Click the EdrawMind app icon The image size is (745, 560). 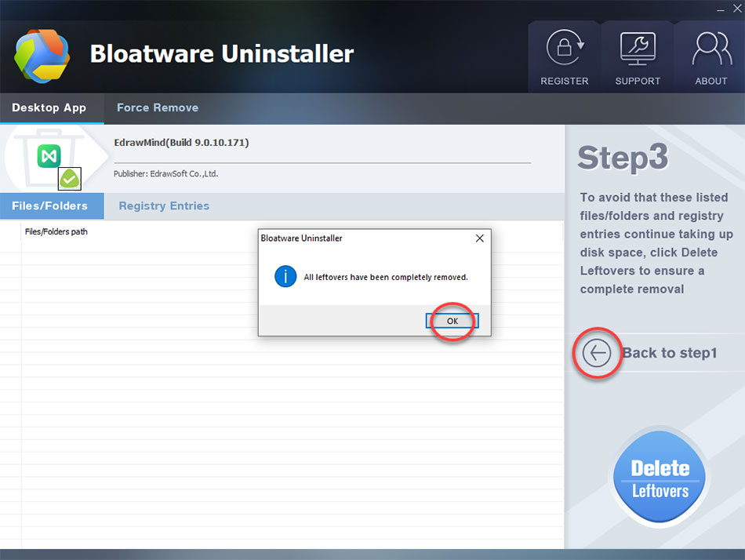coord(49,155)
